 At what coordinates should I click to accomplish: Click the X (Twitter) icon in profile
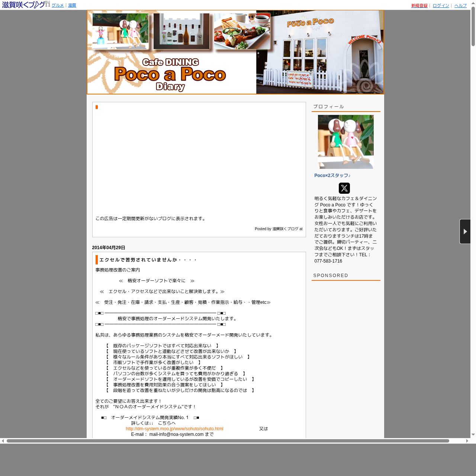pos(344,188)
